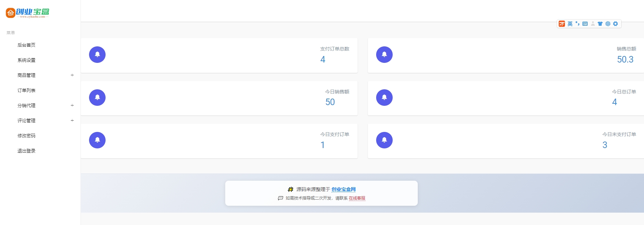Click the bell icon on 支付订单总数 card

(x=97, y=55)
